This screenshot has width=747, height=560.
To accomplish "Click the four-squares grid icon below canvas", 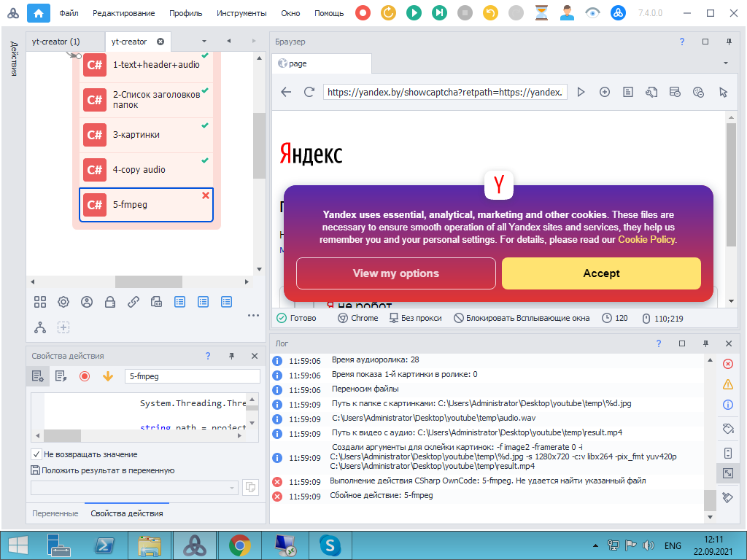I will [x=40, y=302].
